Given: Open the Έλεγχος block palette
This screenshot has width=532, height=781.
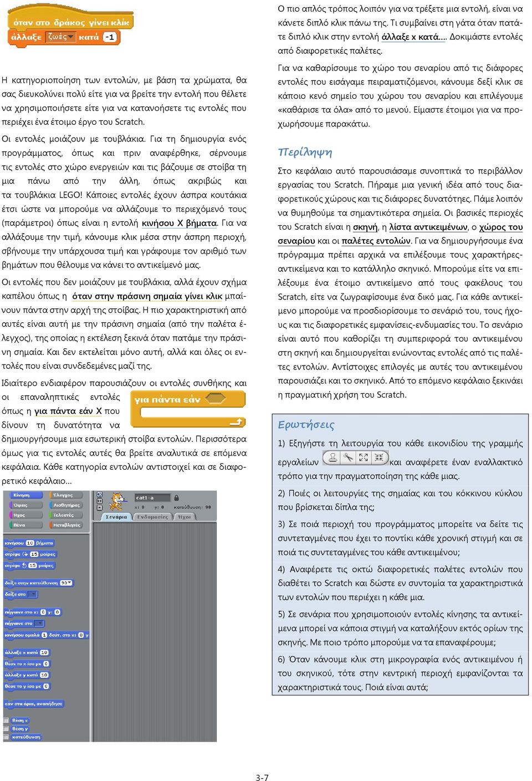Looking at the screenshot, I should pos(65,495).
